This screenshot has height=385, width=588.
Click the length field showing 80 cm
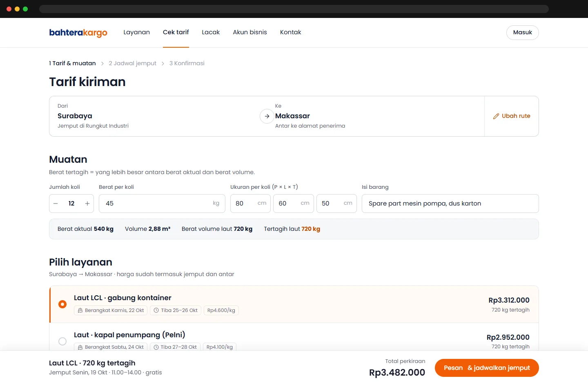(x=251, y=204)
